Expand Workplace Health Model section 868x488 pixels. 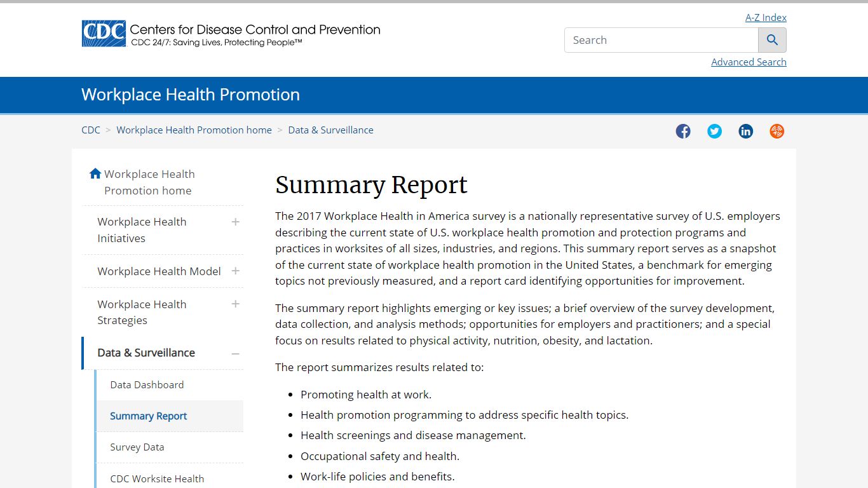[x=235, y=271]
